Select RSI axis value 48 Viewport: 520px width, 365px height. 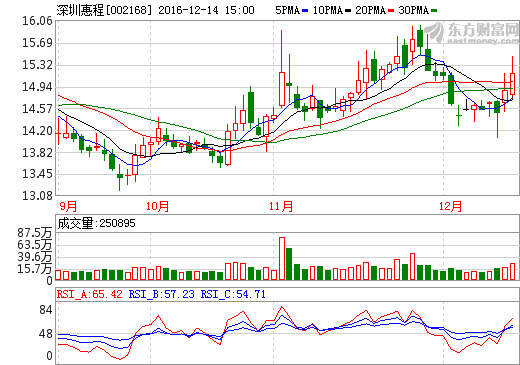tap(46, 334)
